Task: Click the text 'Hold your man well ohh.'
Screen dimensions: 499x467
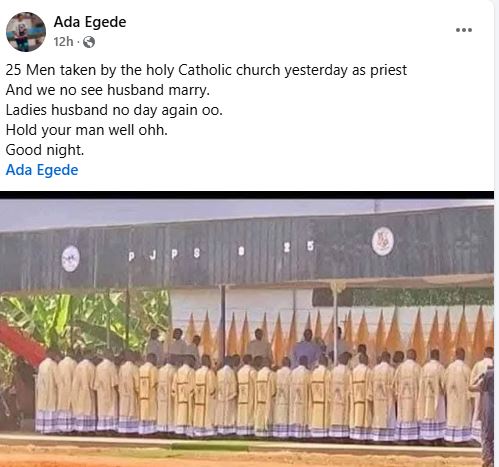Action: (x=87, y=130)
